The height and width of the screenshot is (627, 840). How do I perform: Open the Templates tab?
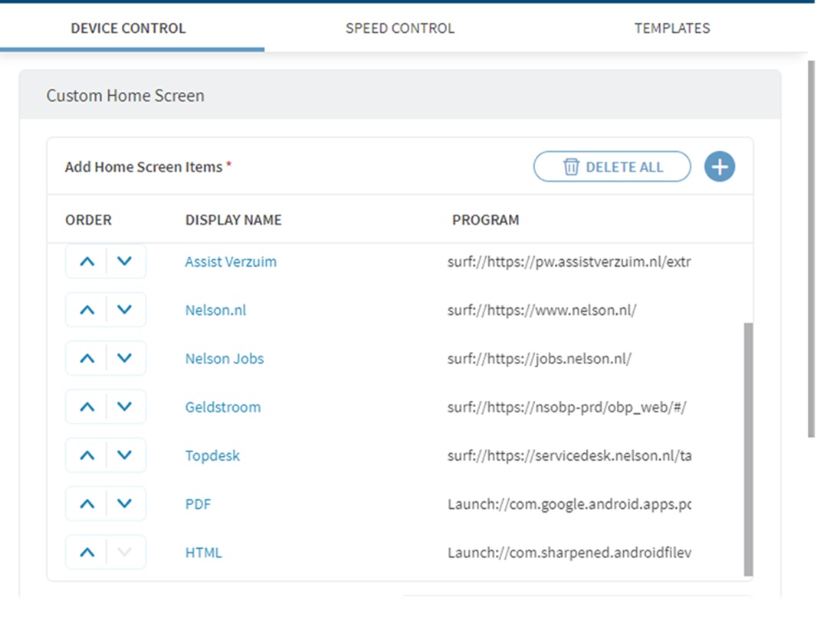click(671, 28)
